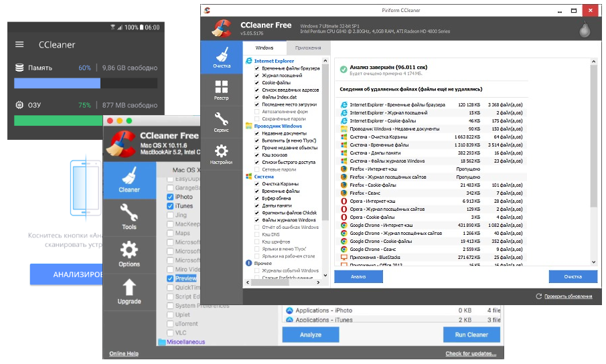This screenshot has width=606, height=364.
Task: Collapse Internet Explorer group in cleaner tree
Action: (x=274, y=61)
